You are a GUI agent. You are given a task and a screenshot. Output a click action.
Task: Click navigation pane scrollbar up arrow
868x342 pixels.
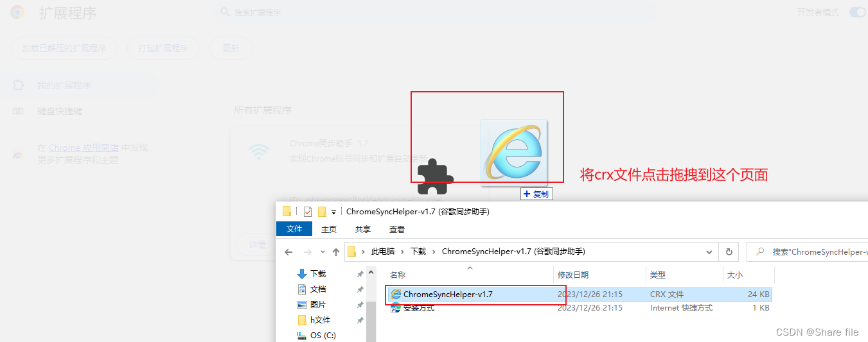[x=371, y=271]
